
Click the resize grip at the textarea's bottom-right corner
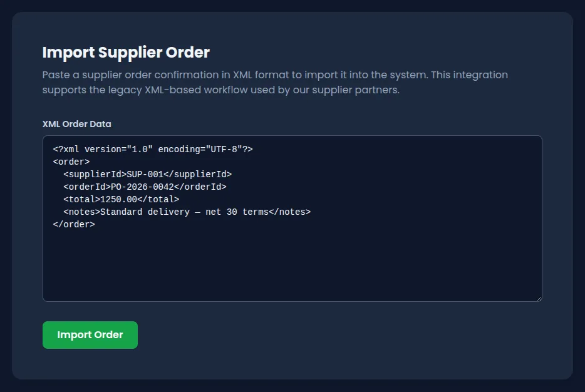(539, 298)
